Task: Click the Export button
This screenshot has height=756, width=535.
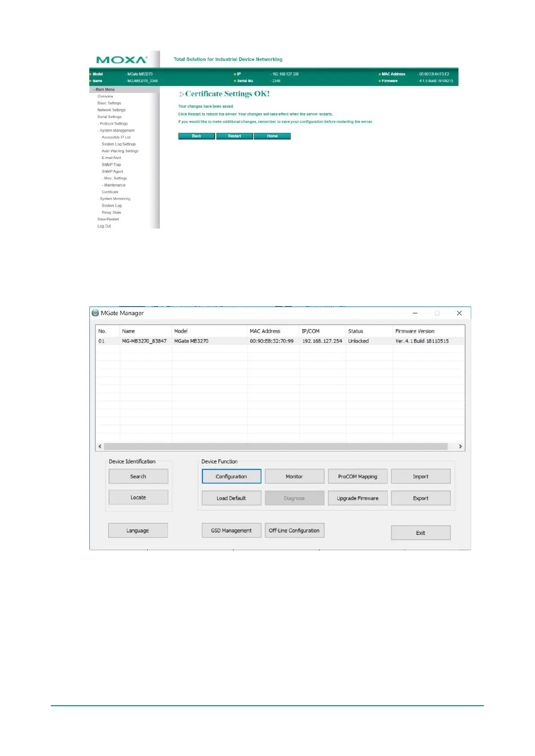Action: tap(421, 498)
